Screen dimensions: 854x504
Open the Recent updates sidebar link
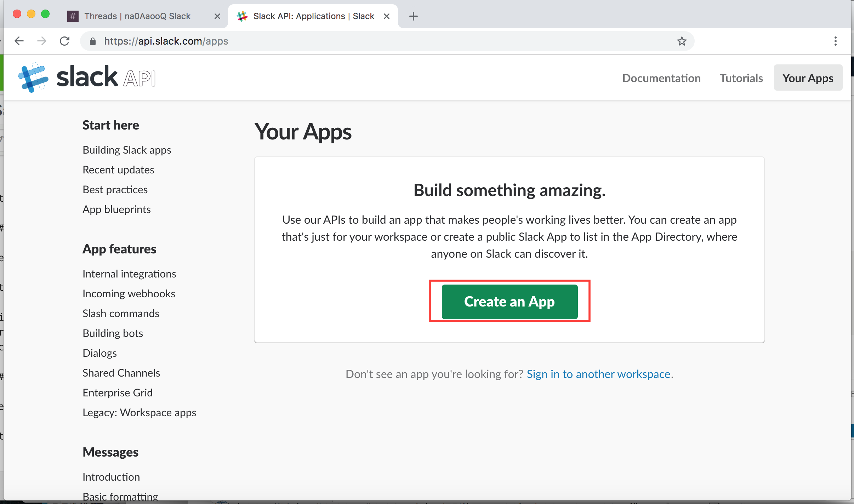click(x=118, y=170)
